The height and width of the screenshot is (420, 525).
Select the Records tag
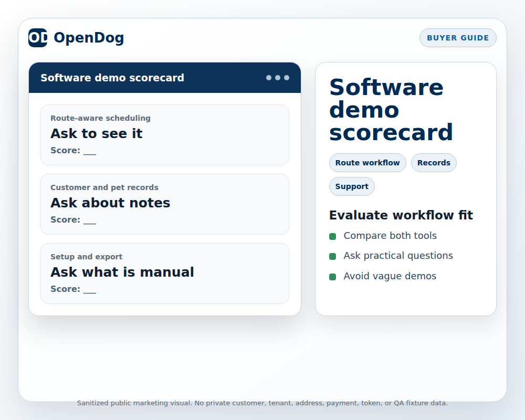[x=434, y=163]
